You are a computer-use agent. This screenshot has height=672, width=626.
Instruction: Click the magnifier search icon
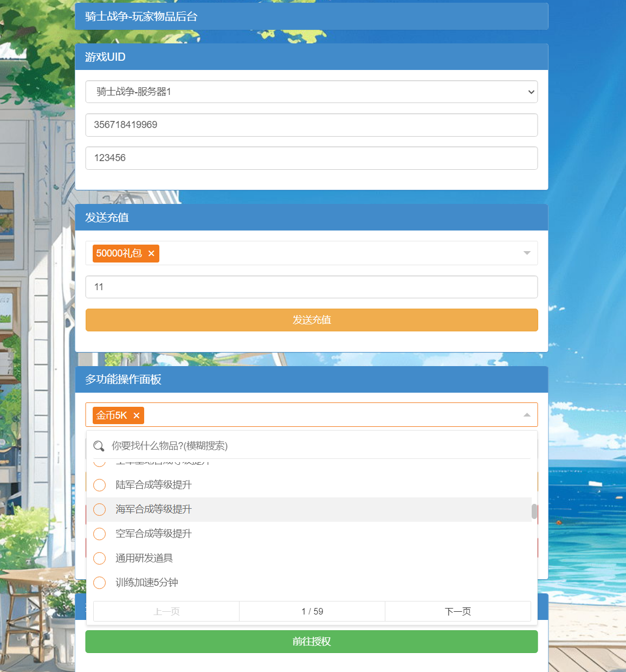click(x=99, y=446)
